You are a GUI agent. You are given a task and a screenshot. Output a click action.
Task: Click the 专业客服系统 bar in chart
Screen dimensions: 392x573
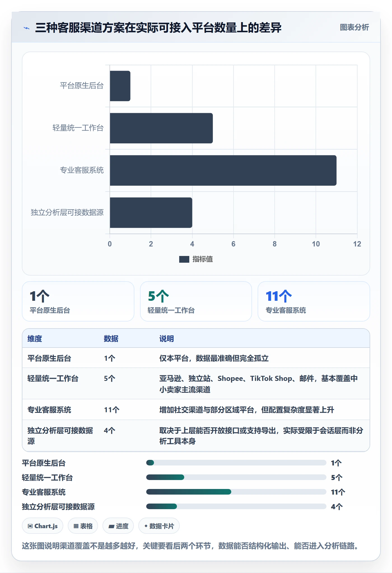pos(223,171)
